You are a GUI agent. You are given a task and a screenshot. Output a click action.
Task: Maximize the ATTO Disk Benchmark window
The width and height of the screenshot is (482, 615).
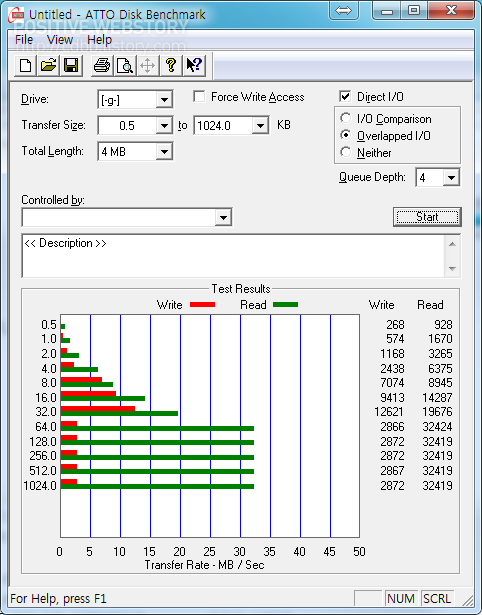pyautogui.click(x=414, y=11)
